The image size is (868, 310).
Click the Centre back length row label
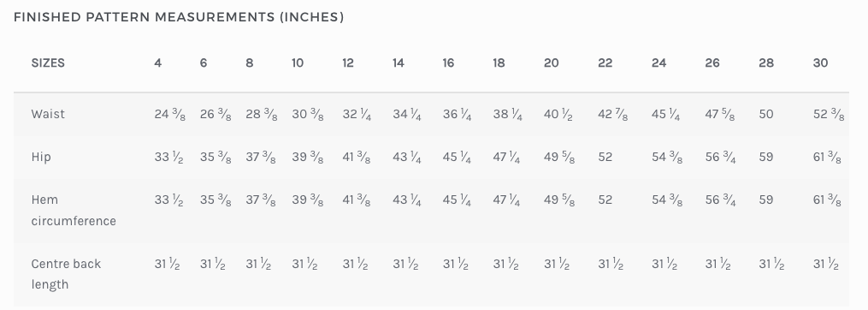point(66,274)
